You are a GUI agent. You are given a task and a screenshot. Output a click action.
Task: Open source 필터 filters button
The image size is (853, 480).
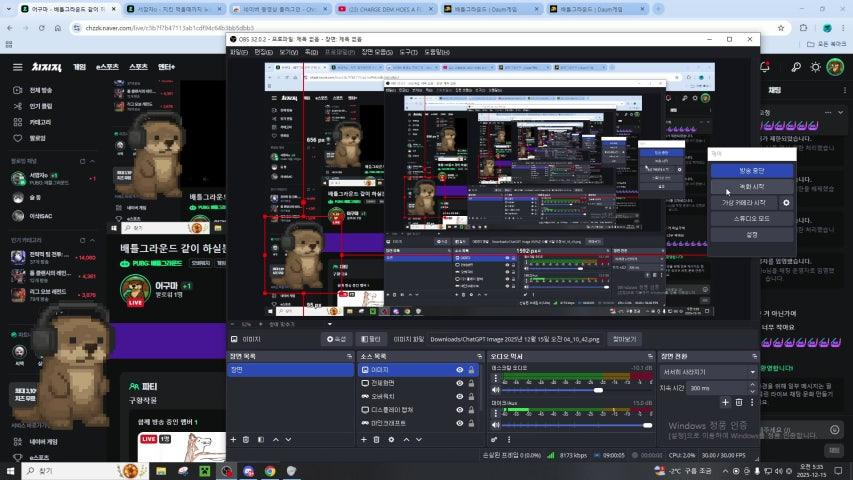tap(371, 339)
